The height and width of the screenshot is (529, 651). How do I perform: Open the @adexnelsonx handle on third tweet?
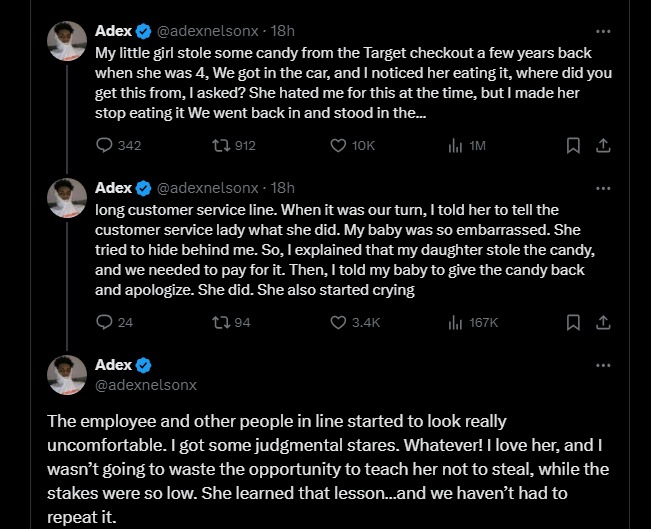point(146,384)
